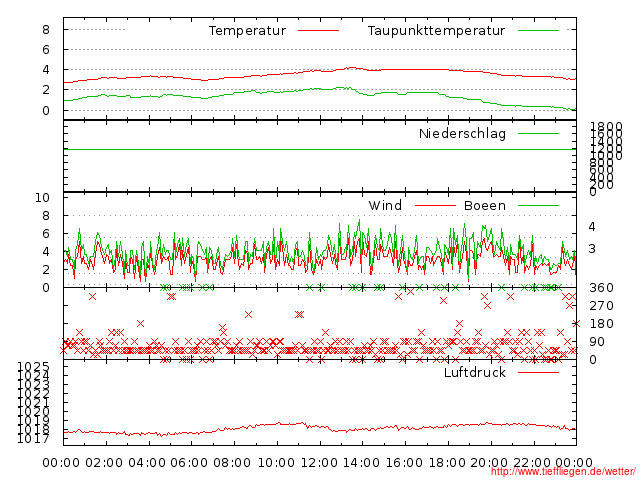Viewport: 640px width, 480px height.
Task: Click the Boeen legend label
Action: coord(484,205)
